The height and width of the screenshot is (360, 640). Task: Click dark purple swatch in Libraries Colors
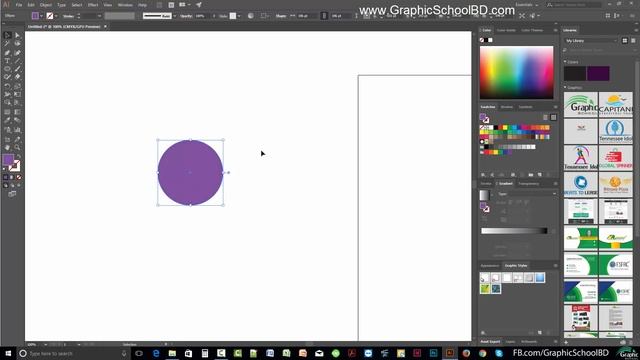click(x=598, y=73)
